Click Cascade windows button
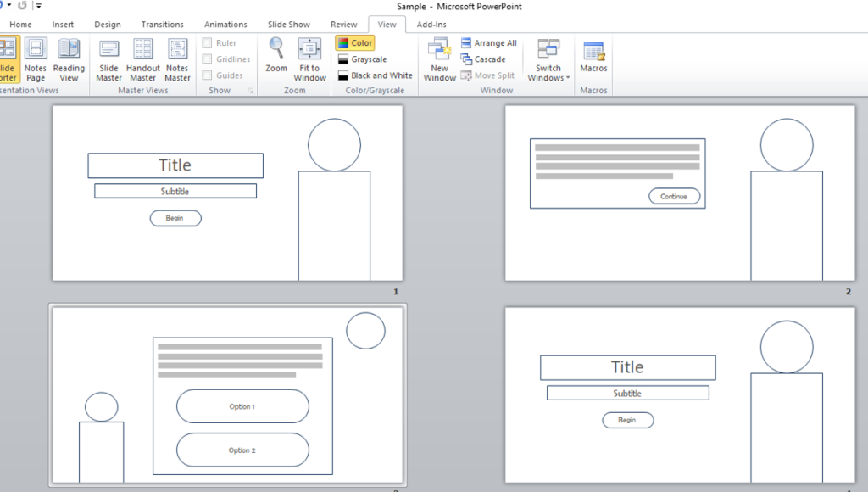Viewport: 868px width, 492px height. (483, 59)
